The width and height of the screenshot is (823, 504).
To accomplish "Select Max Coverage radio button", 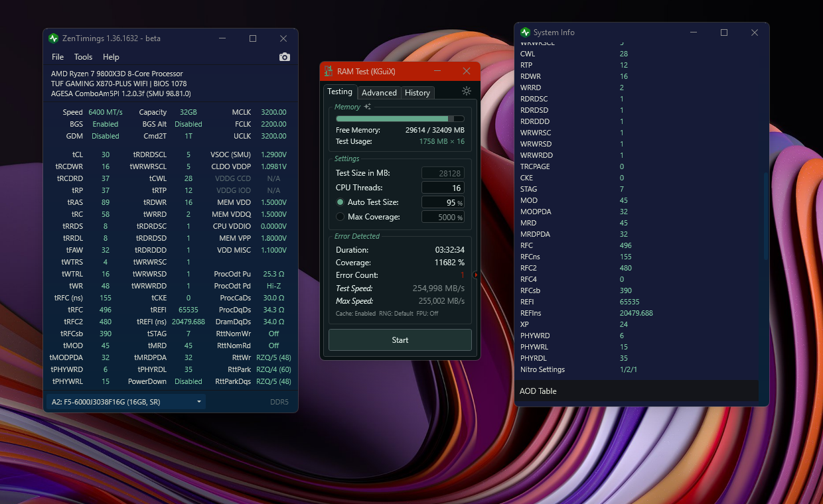I will tap(340, 217).
